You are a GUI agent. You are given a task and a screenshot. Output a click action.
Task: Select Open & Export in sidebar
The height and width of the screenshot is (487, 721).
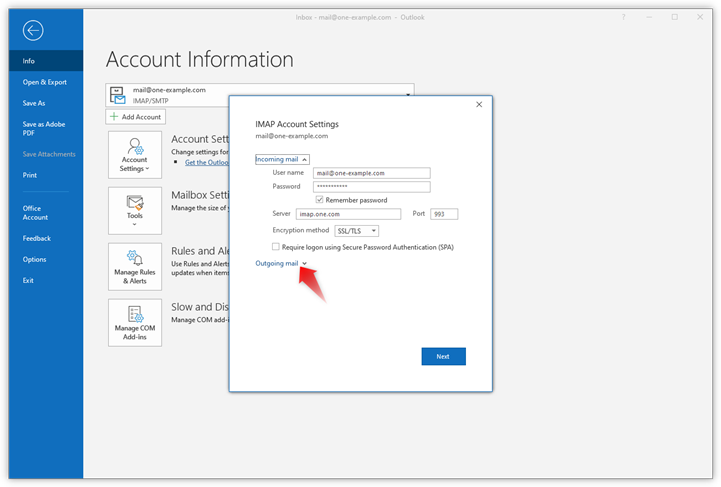[x=45, y=82]
